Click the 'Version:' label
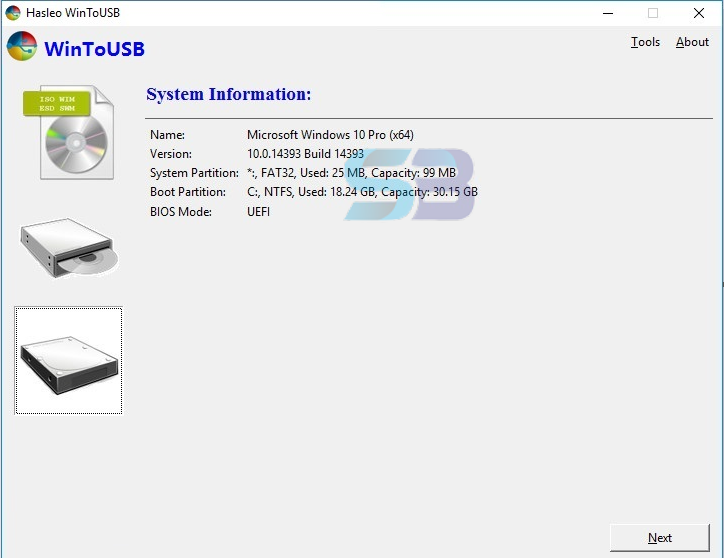 click(x=171, y=154)
